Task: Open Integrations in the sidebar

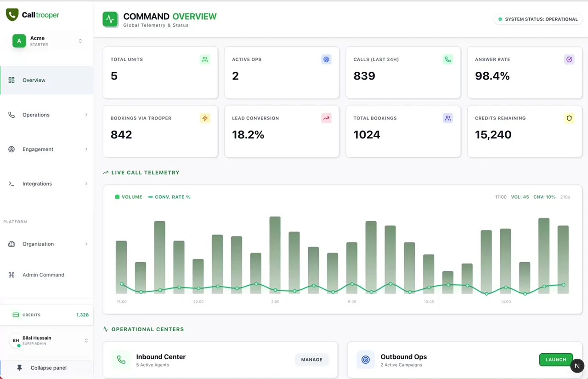Action: pos(47,184)
